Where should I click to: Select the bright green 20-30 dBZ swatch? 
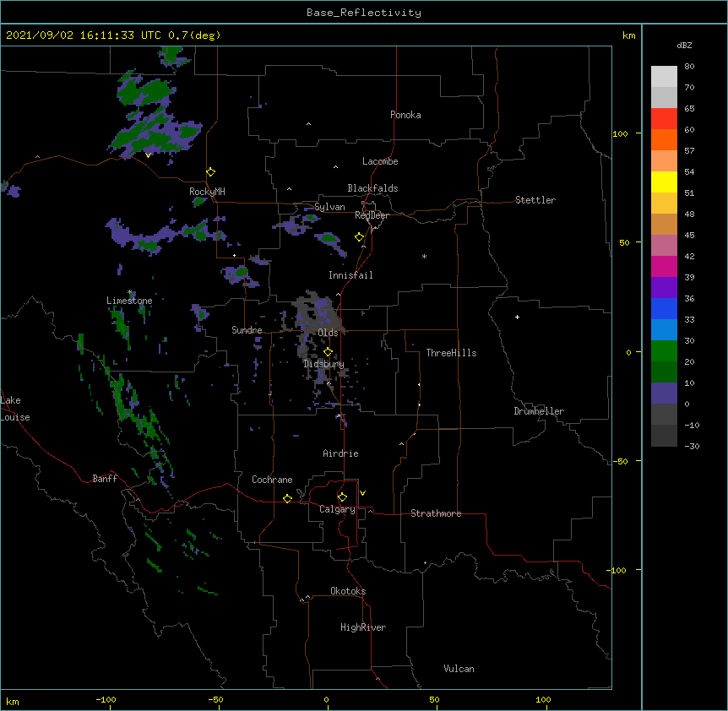click(x=664, y=351)
